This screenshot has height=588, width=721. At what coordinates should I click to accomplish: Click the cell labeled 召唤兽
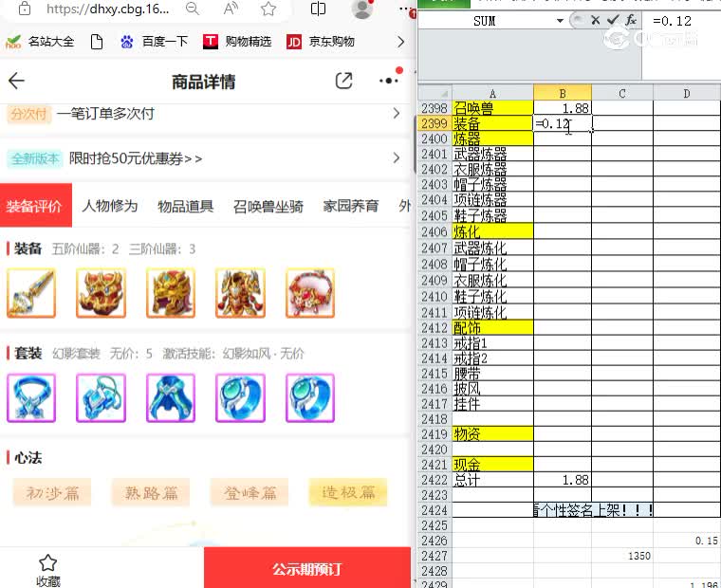point(493,108)
